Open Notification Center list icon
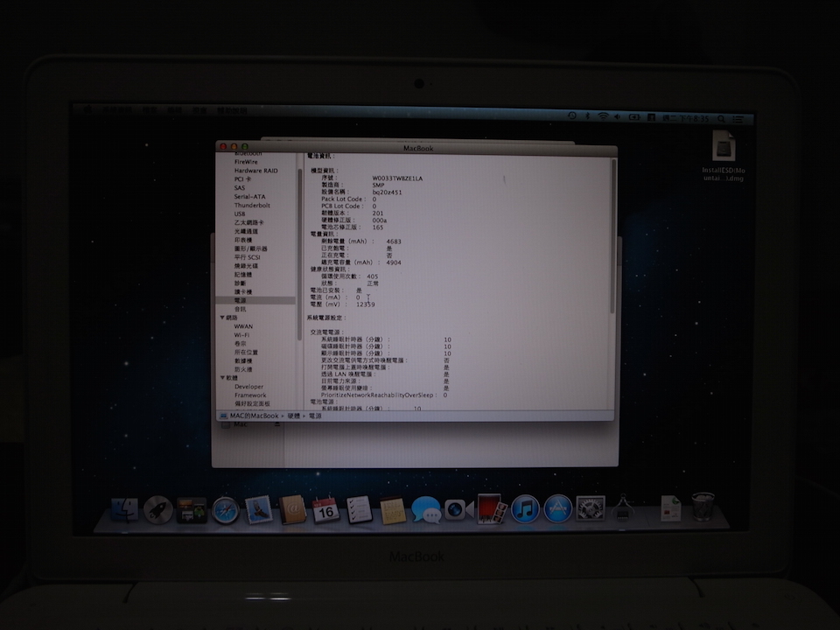The image size is (840, 630). click(x=738, y=120)
